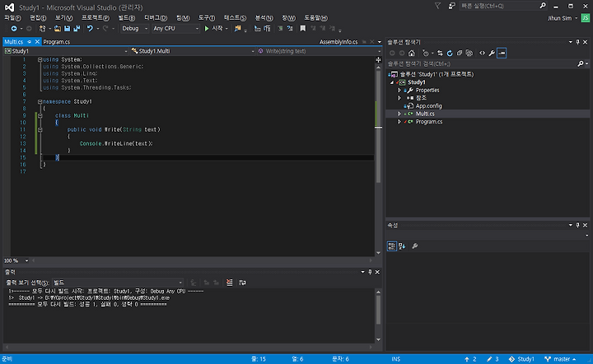Click the Alphabetical sort icon in the Properties panel
Image resolution: width=593 pixels, height=364 pixels.
(x=402, y=246)
